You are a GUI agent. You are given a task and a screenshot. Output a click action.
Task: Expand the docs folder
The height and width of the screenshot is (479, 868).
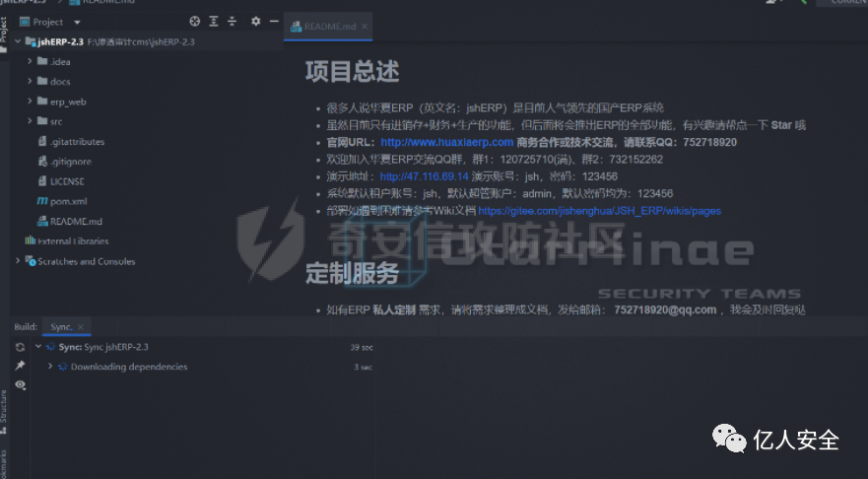tap(30, 82)
